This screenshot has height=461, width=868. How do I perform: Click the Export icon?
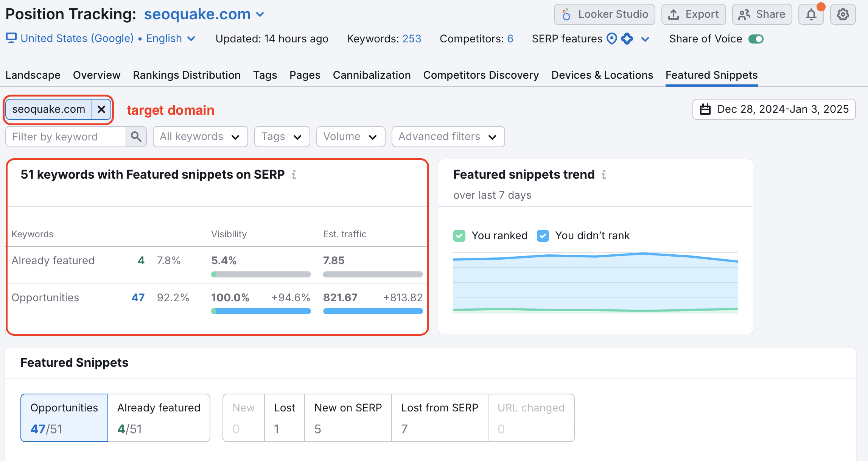tap(673, 14)
